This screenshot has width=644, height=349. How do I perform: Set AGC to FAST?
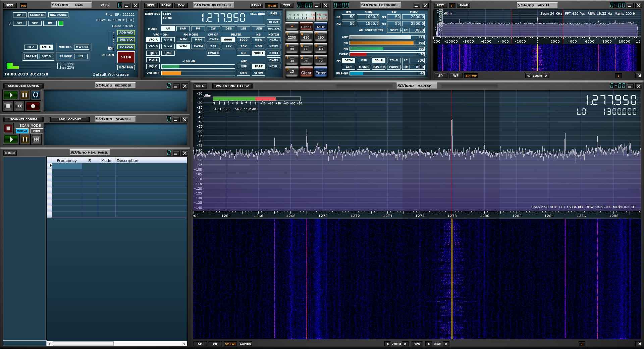point(258,66)
